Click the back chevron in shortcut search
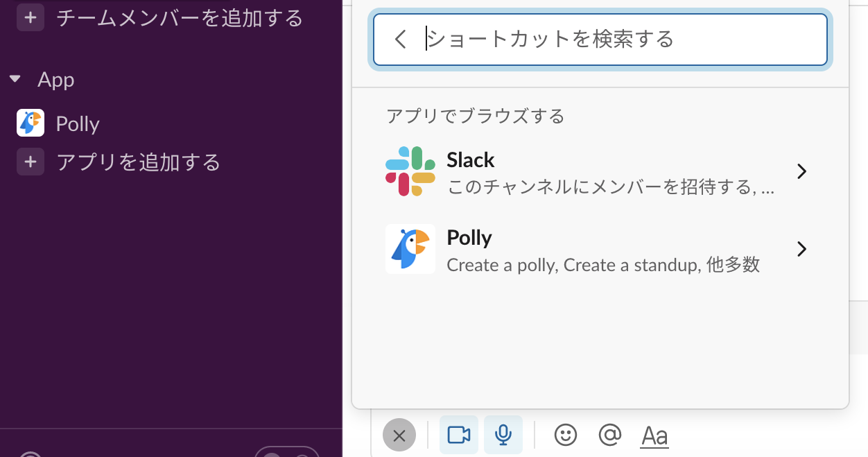This screenshot has width=868, height=457. (400, 39)
